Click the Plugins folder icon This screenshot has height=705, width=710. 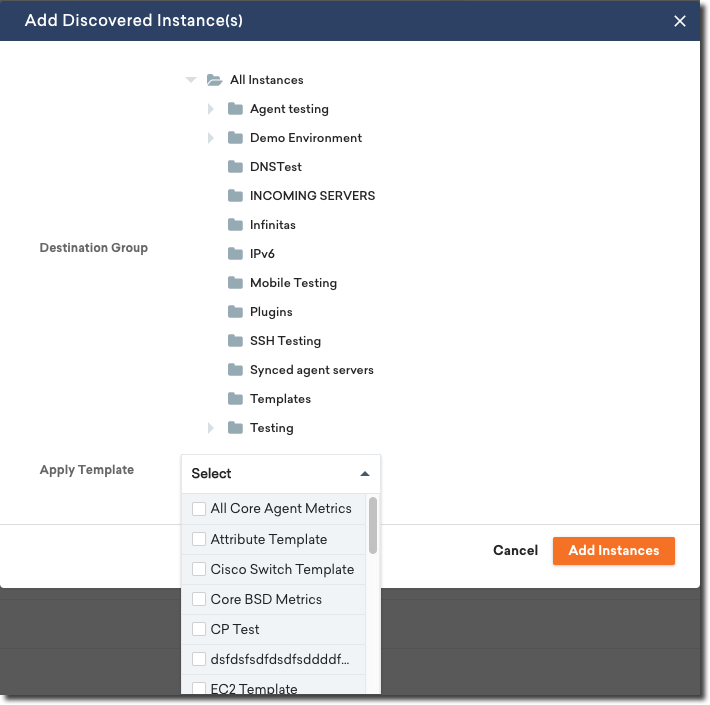[x=235, y=312]
